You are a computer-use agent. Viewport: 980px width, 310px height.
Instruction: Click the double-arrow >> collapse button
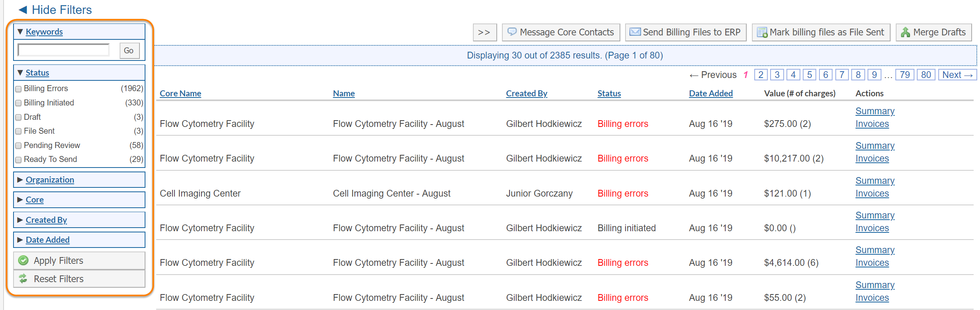point(484,32)
